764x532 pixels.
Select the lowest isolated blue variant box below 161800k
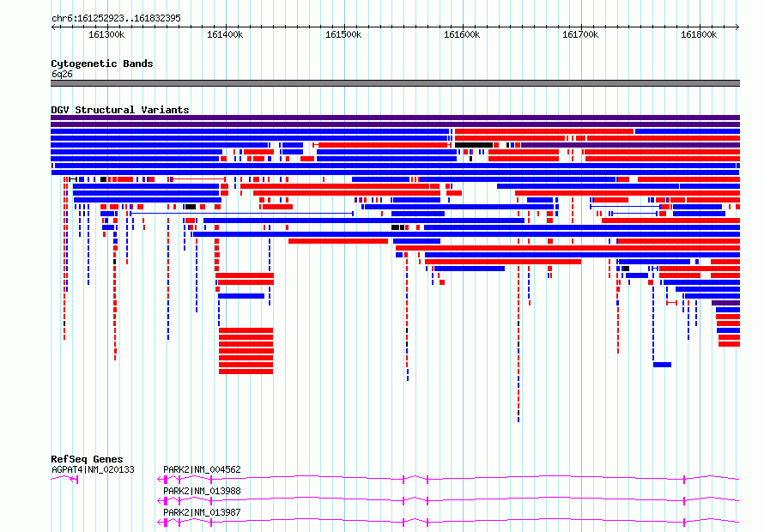(662, 365)
